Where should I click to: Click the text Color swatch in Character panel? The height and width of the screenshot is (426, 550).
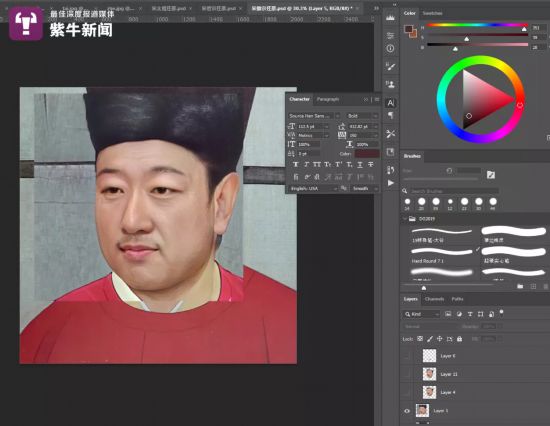pos(367,154)
